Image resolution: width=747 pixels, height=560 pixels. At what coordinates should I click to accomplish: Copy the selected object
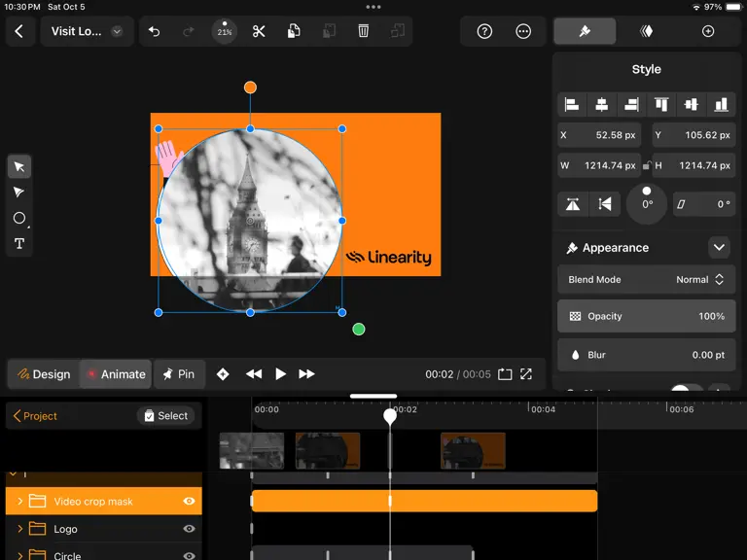pos(294,31)
